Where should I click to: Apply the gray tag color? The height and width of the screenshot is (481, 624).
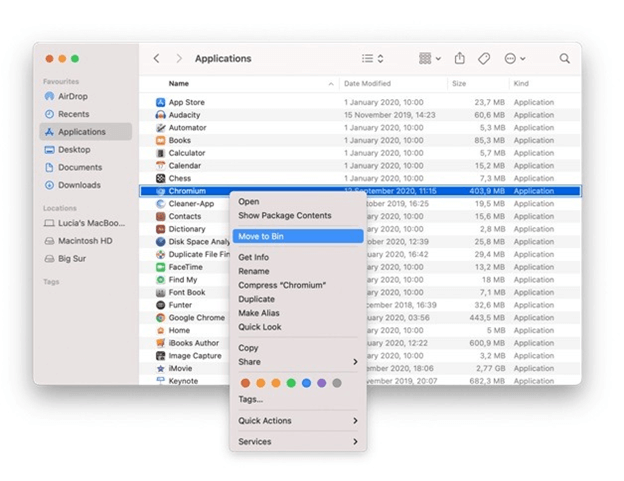337,383
